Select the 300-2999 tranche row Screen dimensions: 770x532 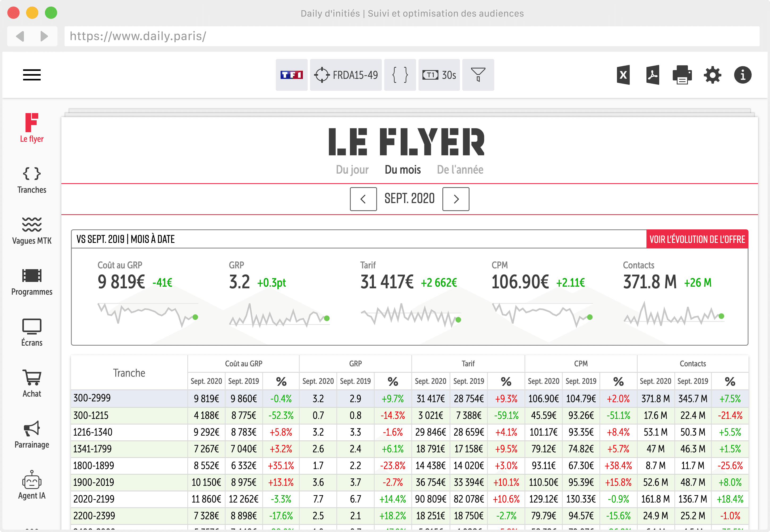[x=410, y=399]
